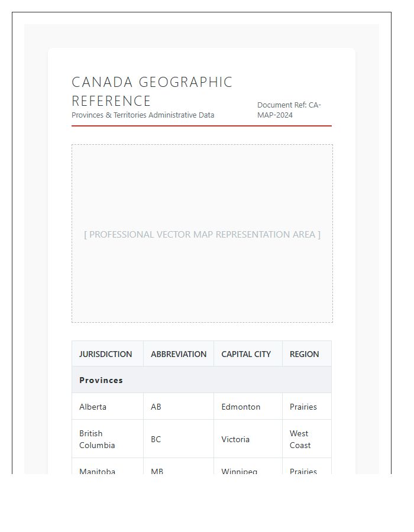Screen dimensions: 414x532
Task: Click the Edmonton capital cell
Action: [x=248, y=407]
